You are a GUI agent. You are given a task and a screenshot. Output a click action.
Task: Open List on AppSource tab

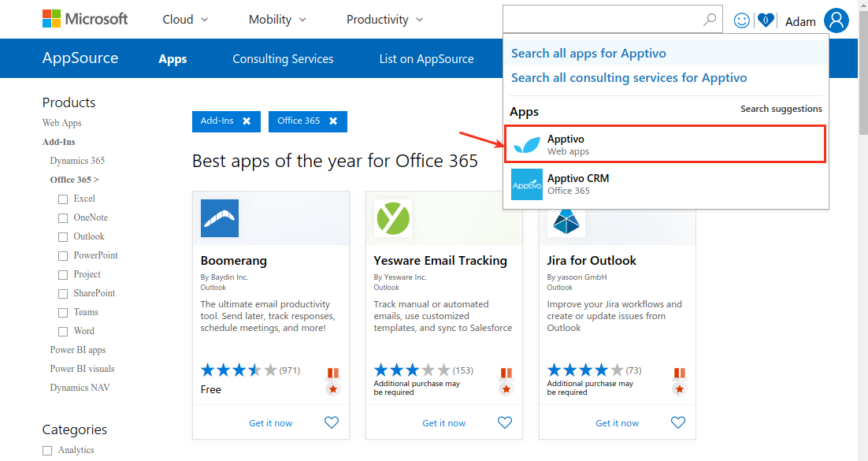pos(426,59)
